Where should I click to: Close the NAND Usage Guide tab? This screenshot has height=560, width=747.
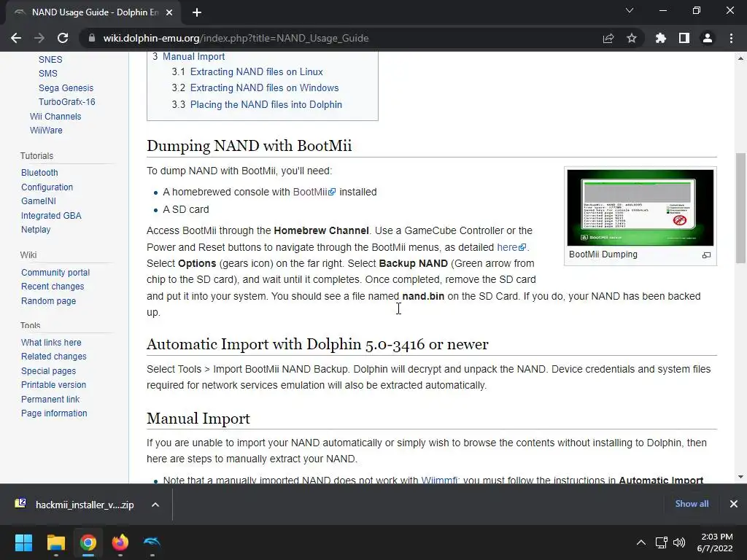pyautogui.click(x=169, y=12)
